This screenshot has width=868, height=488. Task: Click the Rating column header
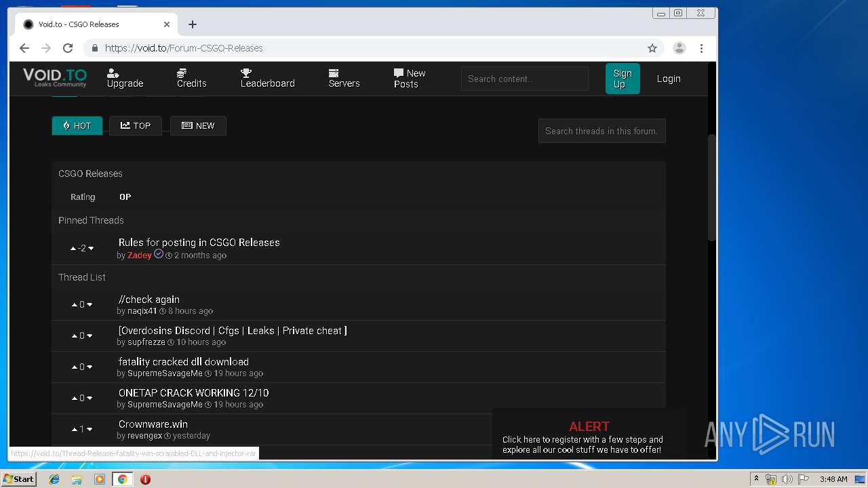(83, 197)
